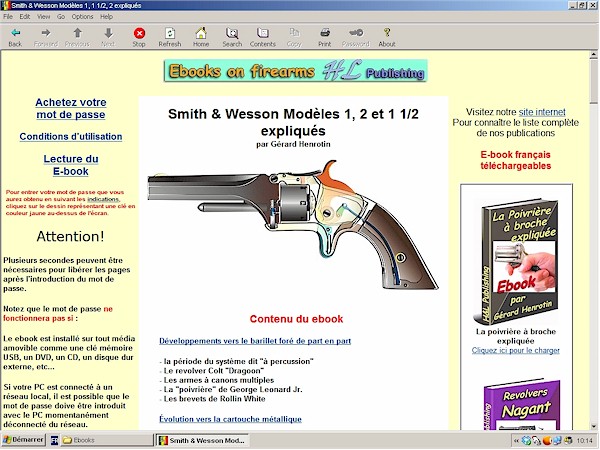
Task: Hit the red Stop icon
Action: [139, 33]
